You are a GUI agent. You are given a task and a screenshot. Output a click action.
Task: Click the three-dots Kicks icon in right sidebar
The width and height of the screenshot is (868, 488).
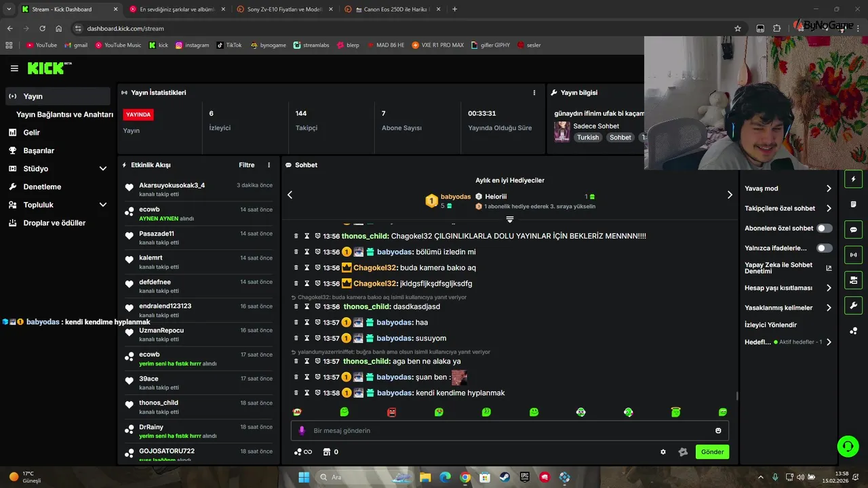coord(853,331)
